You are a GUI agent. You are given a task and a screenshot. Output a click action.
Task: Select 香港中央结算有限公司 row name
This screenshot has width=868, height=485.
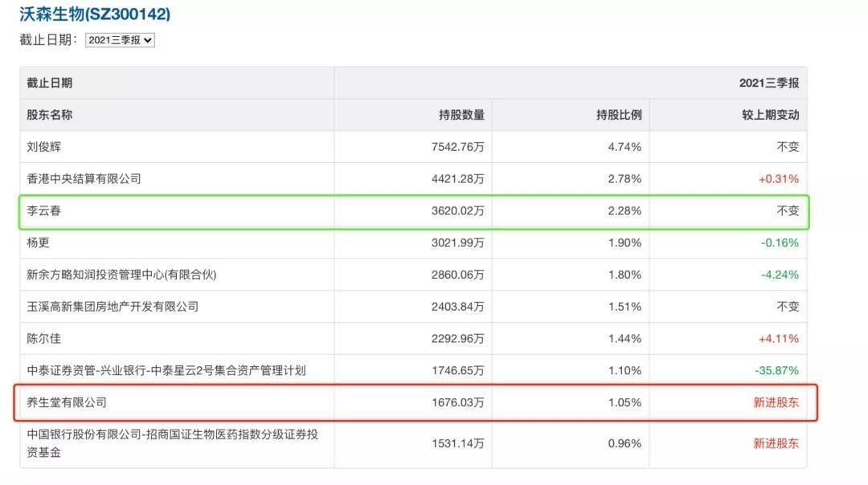84,178
